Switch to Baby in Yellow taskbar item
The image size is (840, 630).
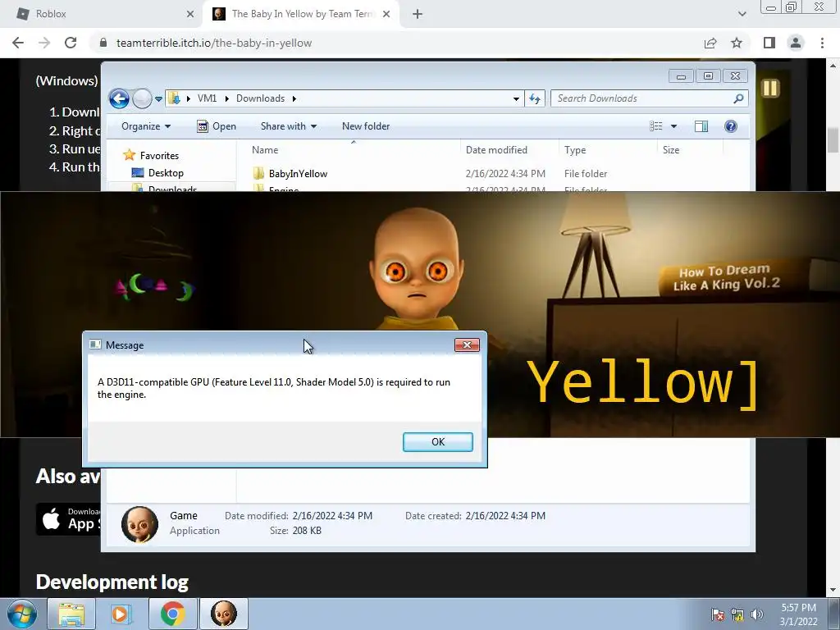pyautogui.click(x=224, y=614)
